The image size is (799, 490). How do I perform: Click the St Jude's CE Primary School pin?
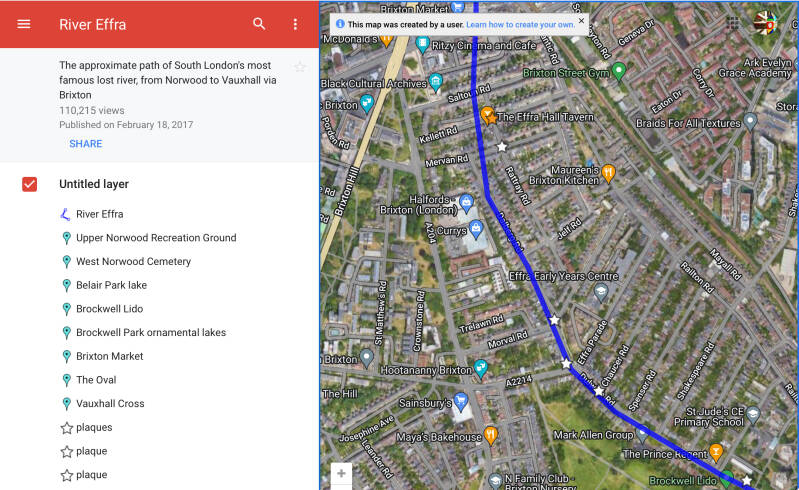[753, 415]
